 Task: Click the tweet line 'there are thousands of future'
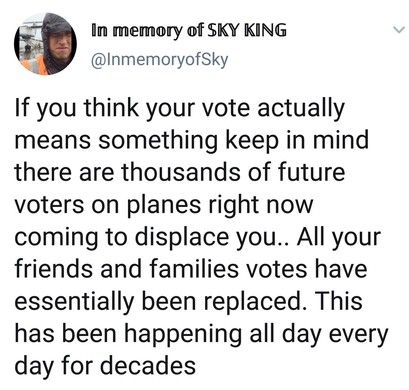180,172
